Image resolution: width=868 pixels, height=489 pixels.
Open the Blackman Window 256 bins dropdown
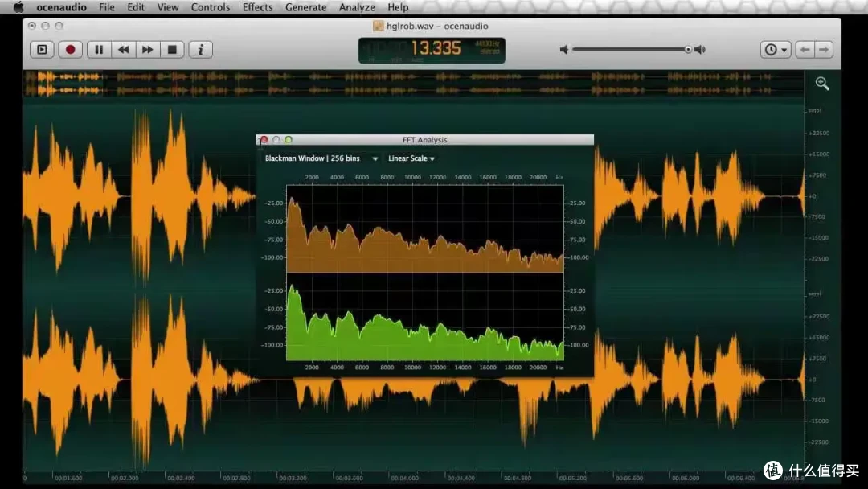tap(321, 158)
